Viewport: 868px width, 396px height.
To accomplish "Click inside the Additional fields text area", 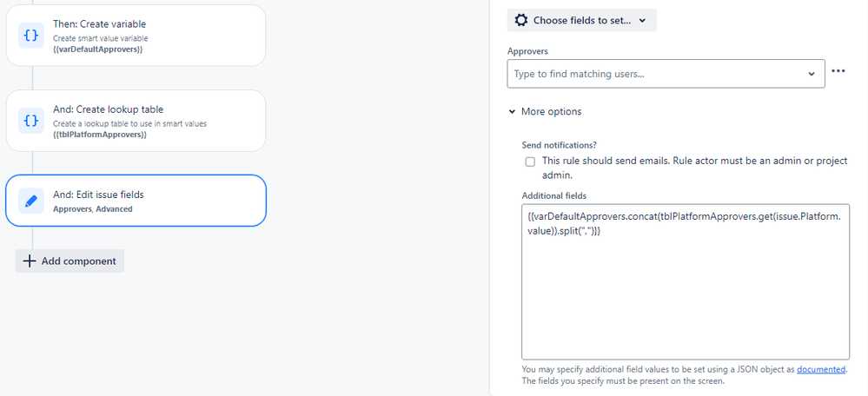I will point(686,282).
